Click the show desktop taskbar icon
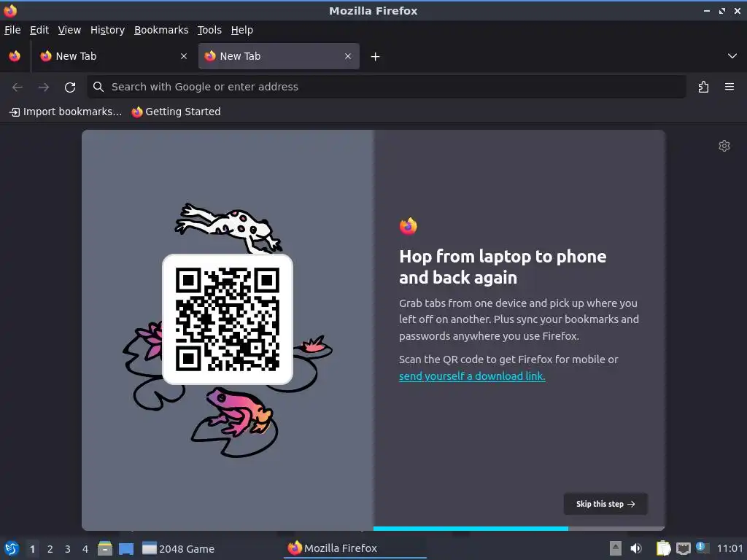The width and height of the screenshot is (747, 560). 126,548
